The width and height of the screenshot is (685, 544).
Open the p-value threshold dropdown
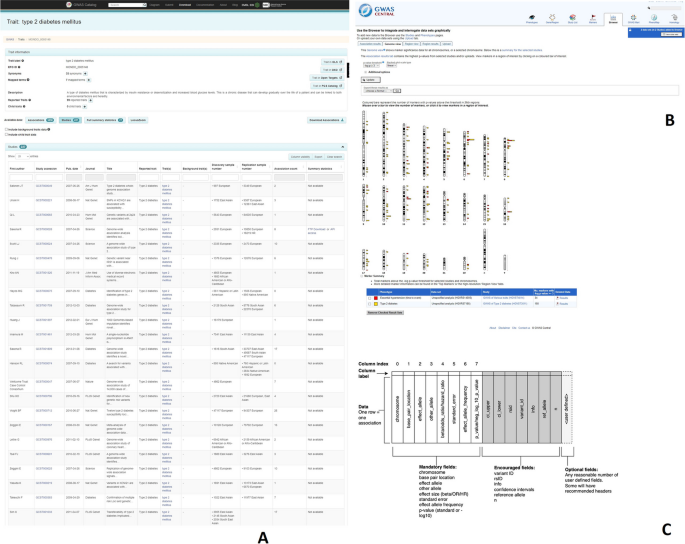point(370,66)
